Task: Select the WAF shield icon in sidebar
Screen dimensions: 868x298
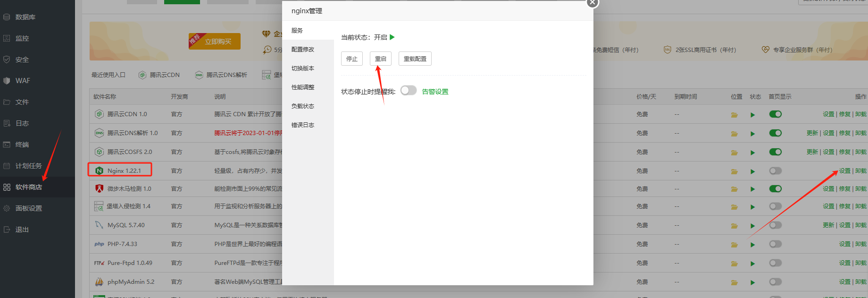Action: (x=7, y=81)
